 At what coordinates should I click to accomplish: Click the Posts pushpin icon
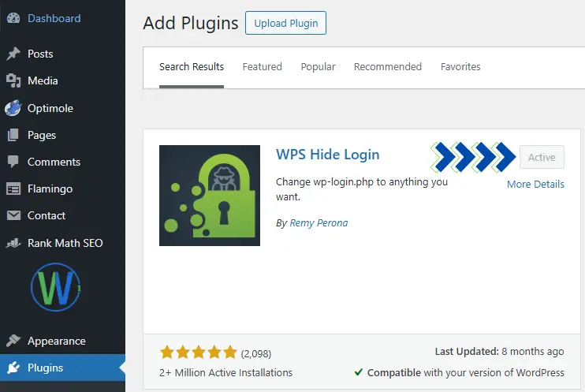pyautogui.click(x=13, y=54)
